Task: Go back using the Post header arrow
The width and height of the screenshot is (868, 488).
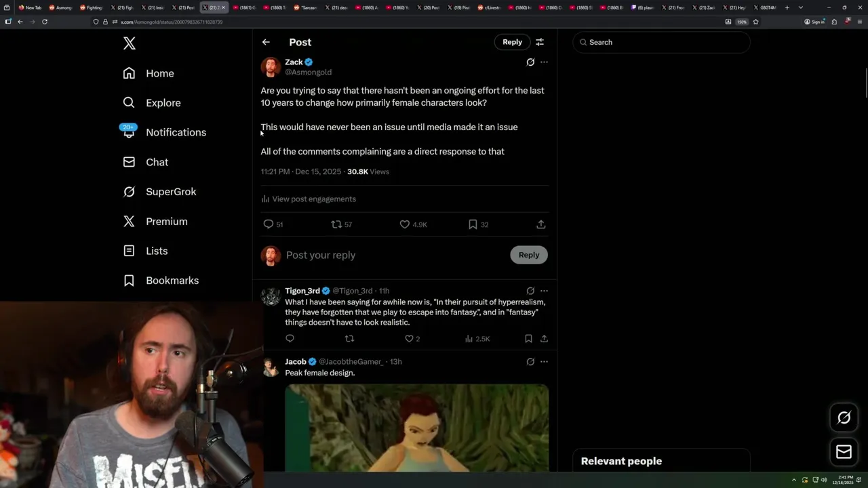Action: (x=266, y=42)
